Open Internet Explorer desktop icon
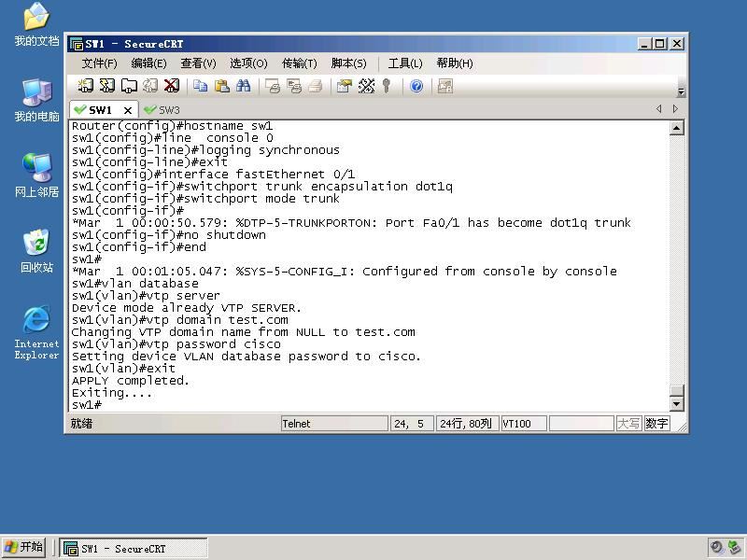Image resolution: width=747 pixels, height=560 pixels. [x=36, y=332]
